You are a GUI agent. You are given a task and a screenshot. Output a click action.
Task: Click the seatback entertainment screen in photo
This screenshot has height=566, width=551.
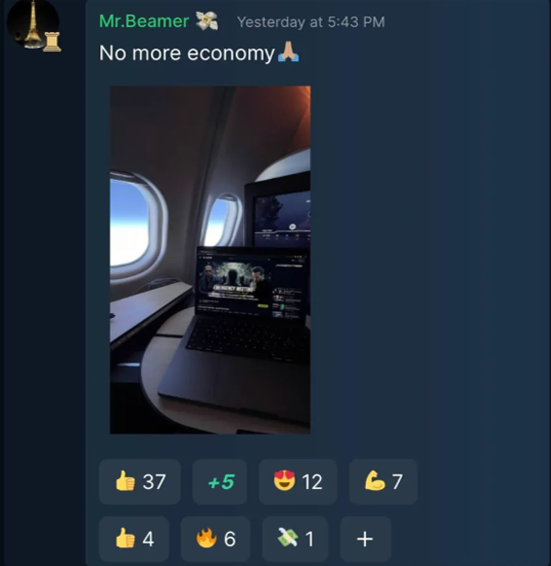pos(282,217)
